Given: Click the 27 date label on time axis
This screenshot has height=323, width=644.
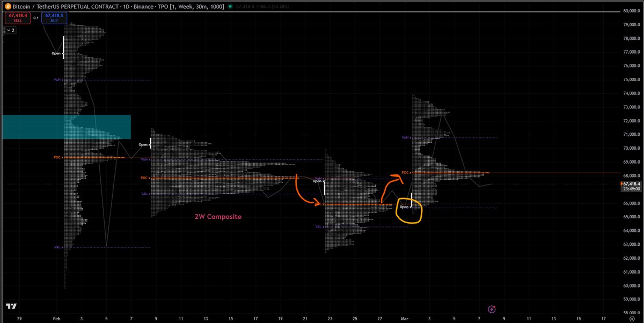Looking at the screenshot, I should coord(379,318).
